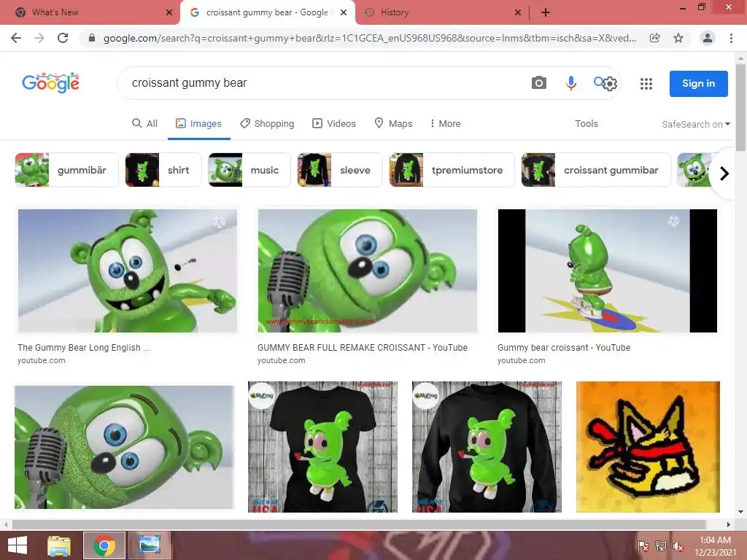
Task: Click the Google holiday logo
Action: [x=50, y=83]
